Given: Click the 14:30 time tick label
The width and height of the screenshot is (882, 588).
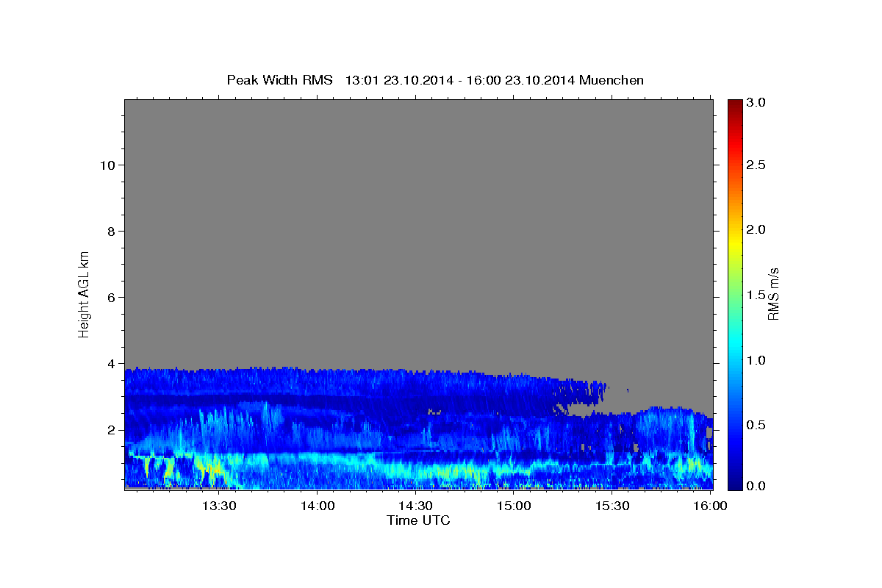Looking at the screenshot, I should (415, 506).
